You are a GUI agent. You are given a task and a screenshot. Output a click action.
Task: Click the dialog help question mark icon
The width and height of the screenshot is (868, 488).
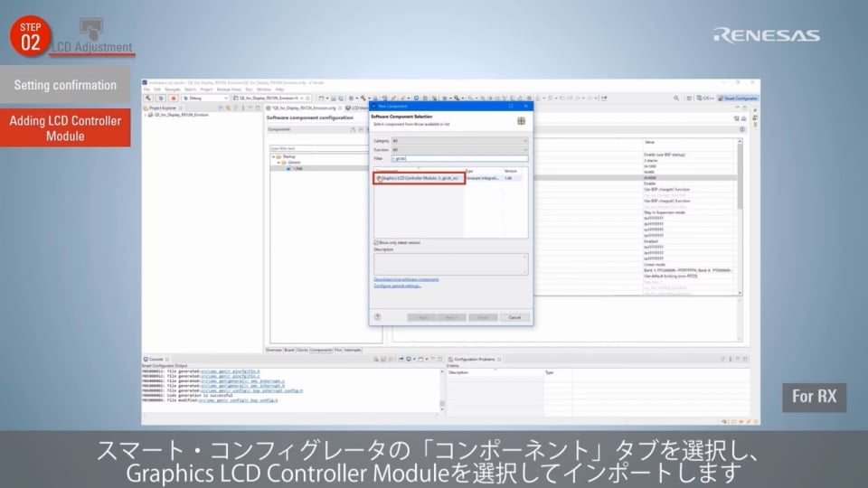377,317
